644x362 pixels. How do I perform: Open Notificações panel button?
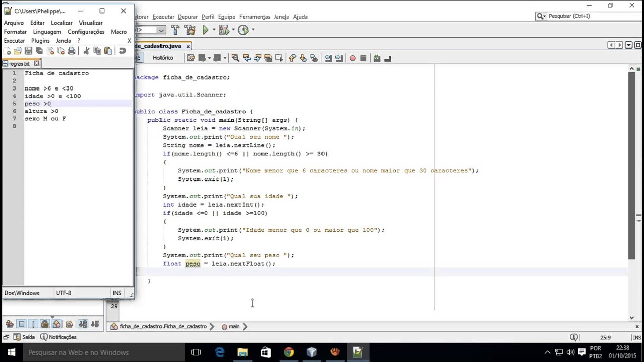tap(59, 337)
